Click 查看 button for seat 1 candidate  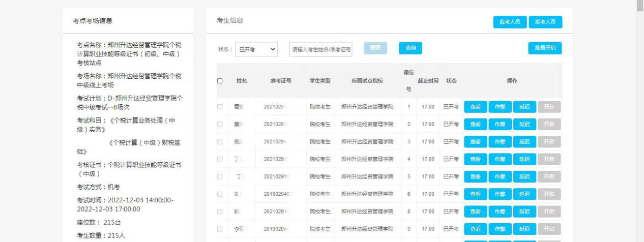click(475, 107)
